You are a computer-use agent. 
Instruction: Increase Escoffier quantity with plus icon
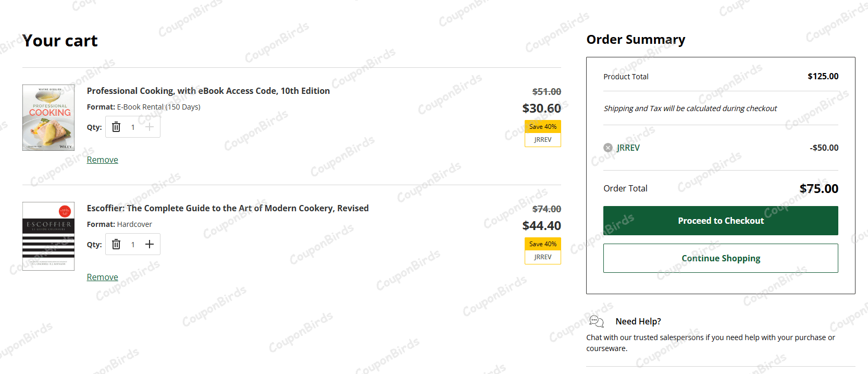[x=150, y=245]
